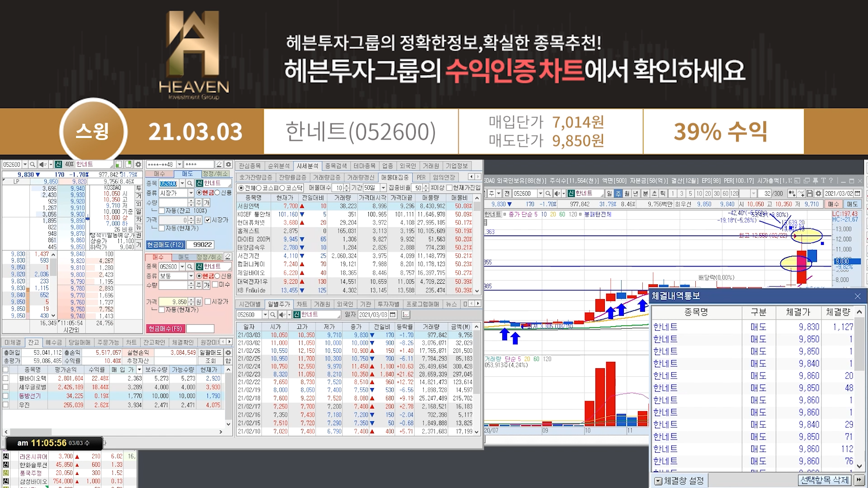Click search icon in daily price code field
868x488 pixels.
273,314
